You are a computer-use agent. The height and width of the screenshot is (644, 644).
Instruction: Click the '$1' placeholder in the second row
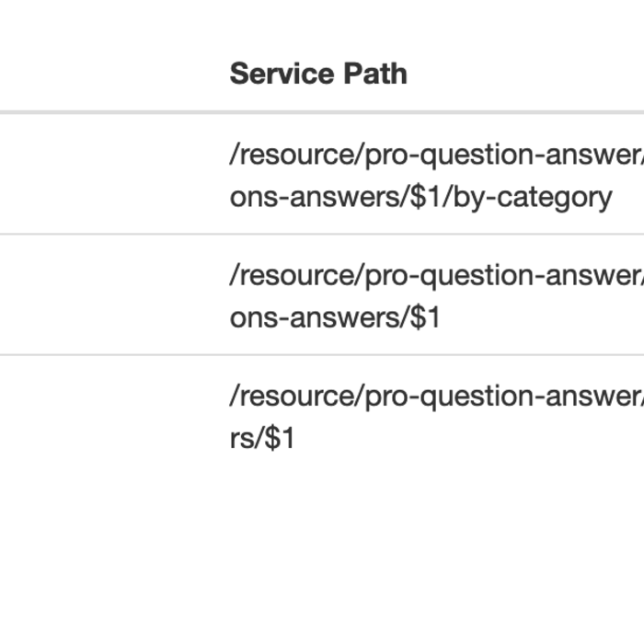tap(425, 317)
